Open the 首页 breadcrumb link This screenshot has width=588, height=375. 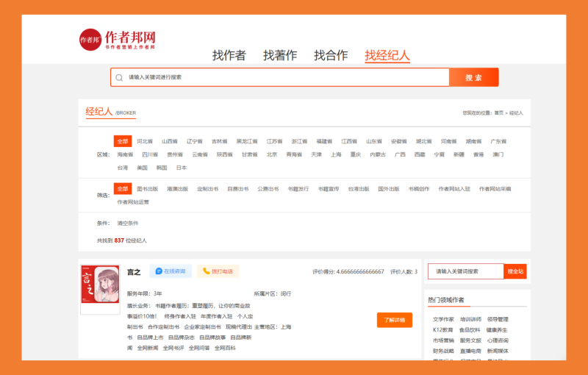(499, 113)
